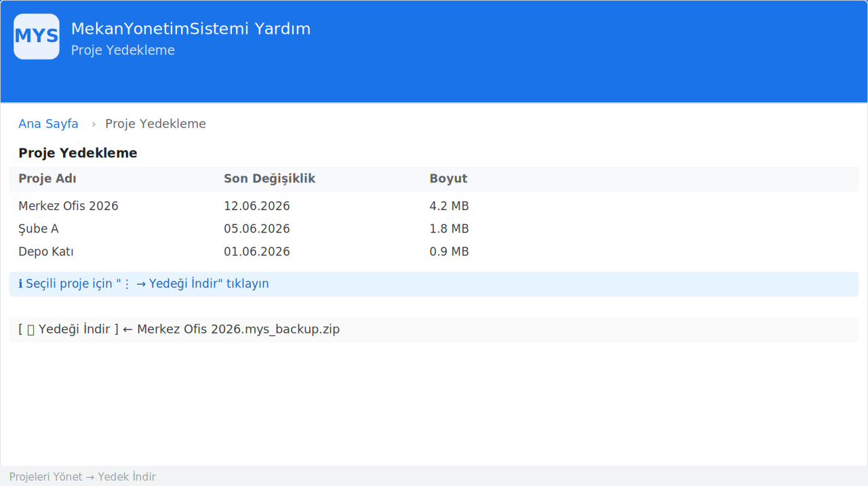This screenshot has width=868, height=486.
Task: Select the Şube A project row
Action: [x=434, y=229]
